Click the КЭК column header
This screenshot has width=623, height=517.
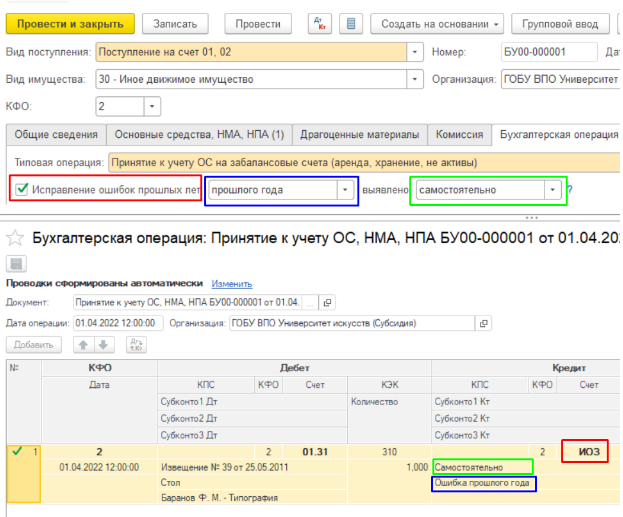click(389, 385)
